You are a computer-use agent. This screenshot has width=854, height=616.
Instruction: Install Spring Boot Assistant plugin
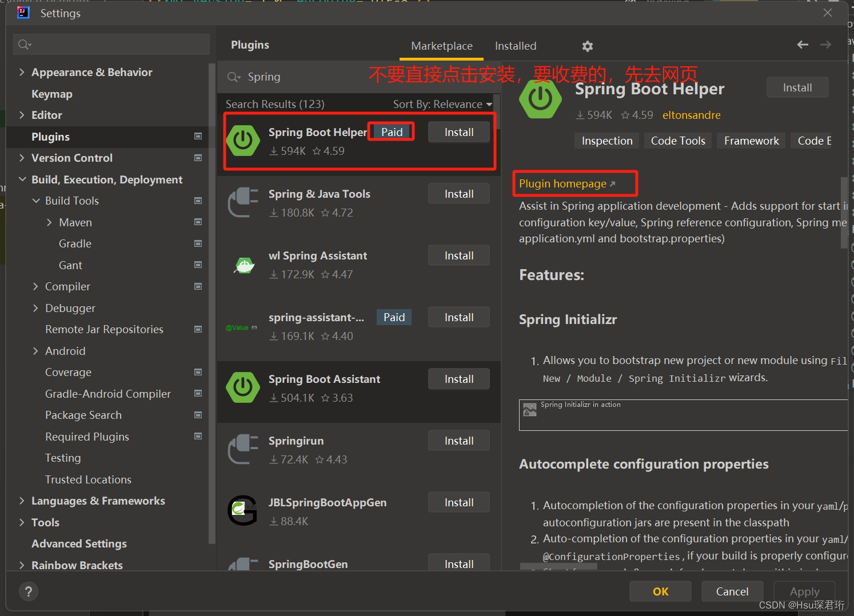[459, 379]
